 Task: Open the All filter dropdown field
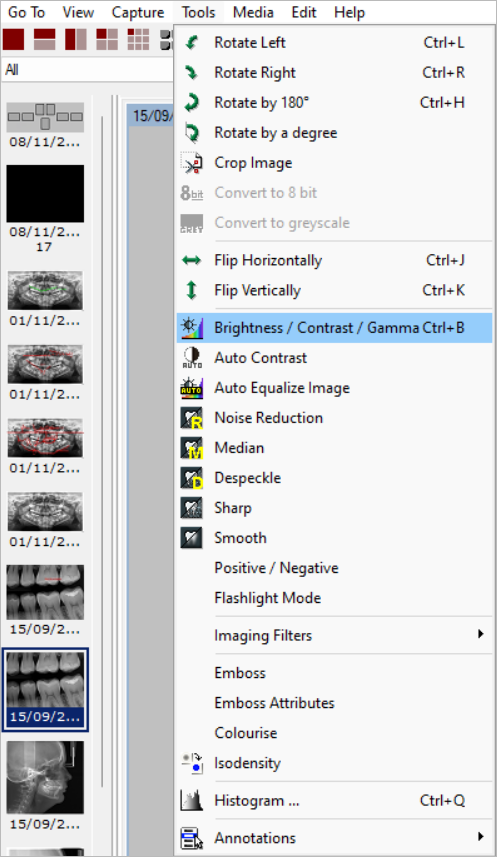tap(87, 70)
